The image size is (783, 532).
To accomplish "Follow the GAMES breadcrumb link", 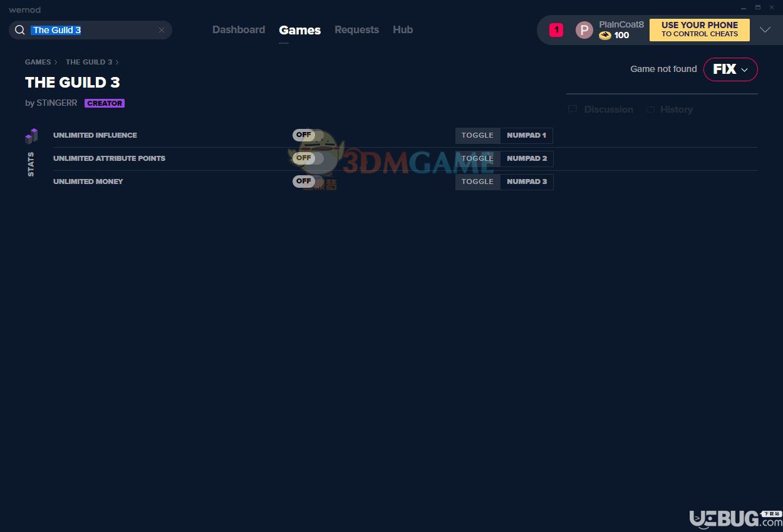I will pos(38,62).
